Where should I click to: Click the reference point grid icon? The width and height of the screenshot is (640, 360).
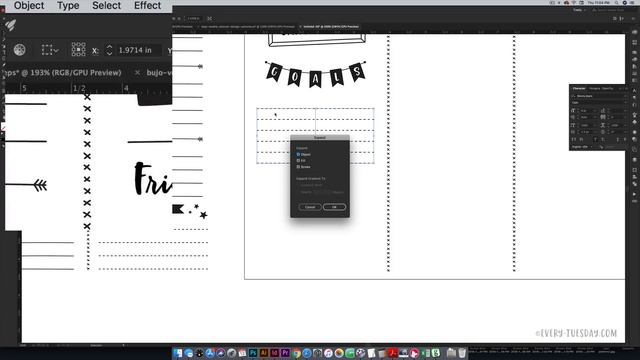78,49
